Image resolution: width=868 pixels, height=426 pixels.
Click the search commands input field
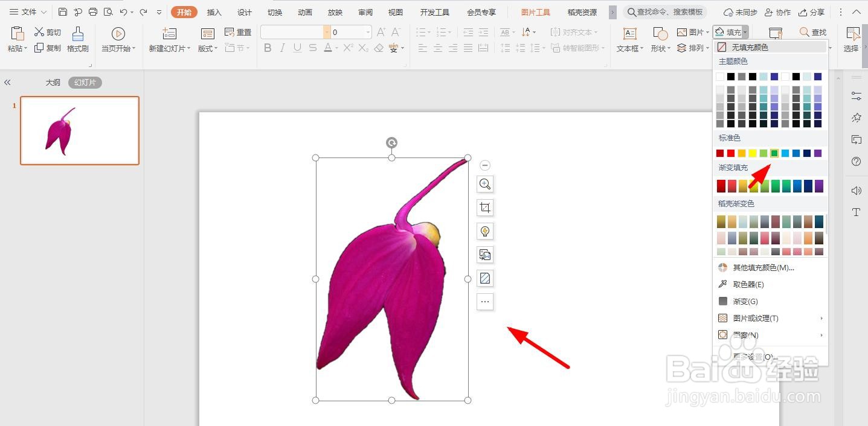coord(664,12)
